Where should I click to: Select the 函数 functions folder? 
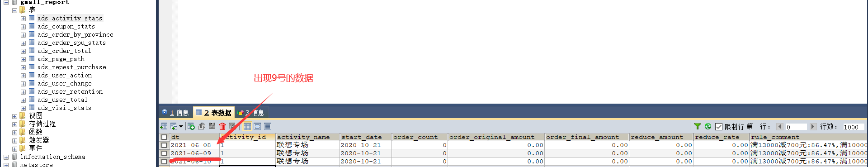point(36,132)
